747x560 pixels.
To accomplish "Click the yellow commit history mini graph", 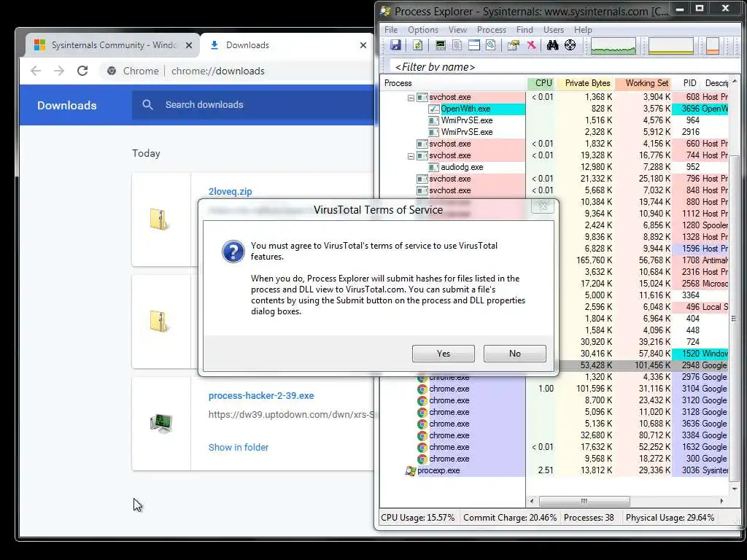I will point(671,46).
